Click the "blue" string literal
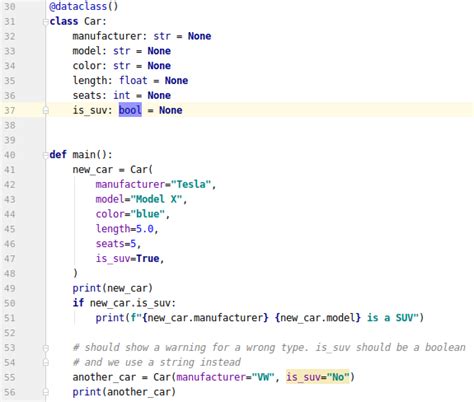This screenshot has width=474, height=402. pyautogui.click(x=147, y=214)
